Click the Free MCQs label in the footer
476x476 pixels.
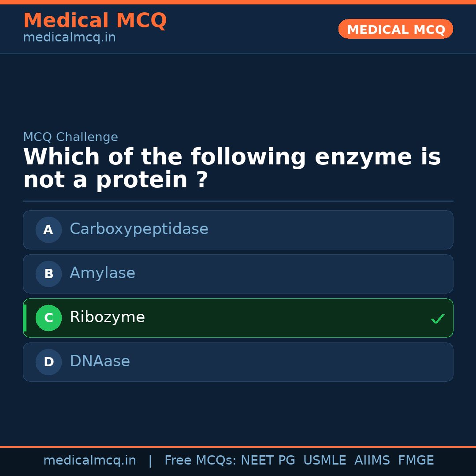click(200, 461)
